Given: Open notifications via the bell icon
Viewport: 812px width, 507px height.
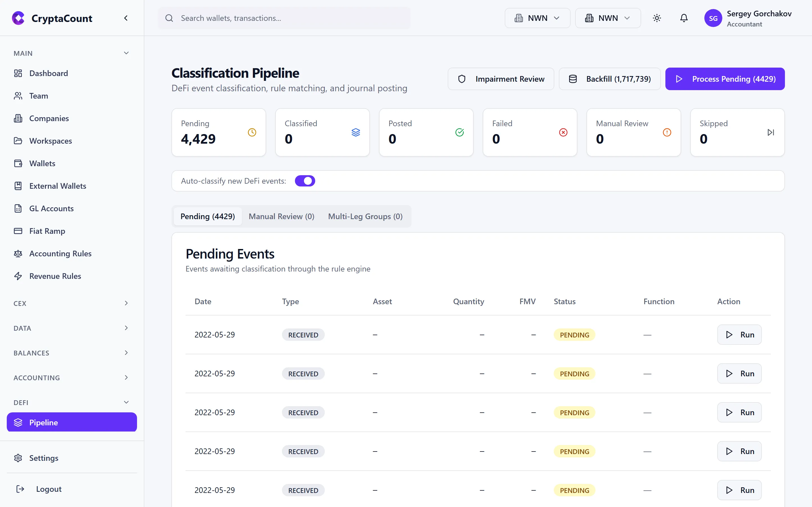Looking at the screenshot, I should click(x=684, y=18).
